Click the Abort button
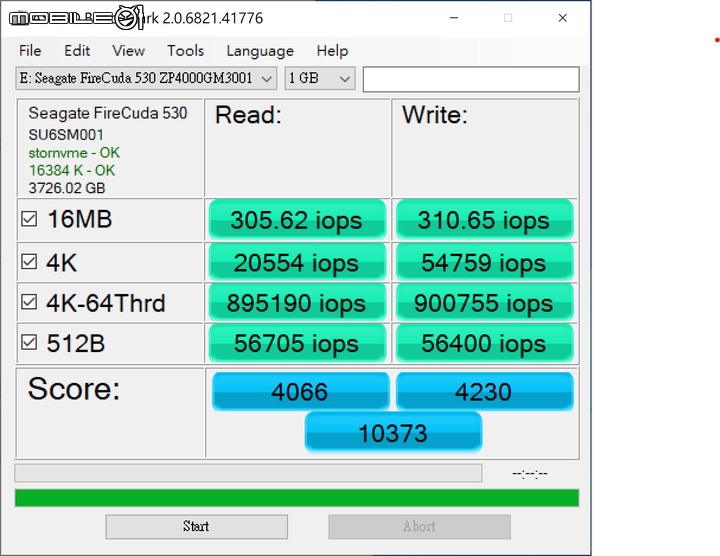 click(419, 526)
